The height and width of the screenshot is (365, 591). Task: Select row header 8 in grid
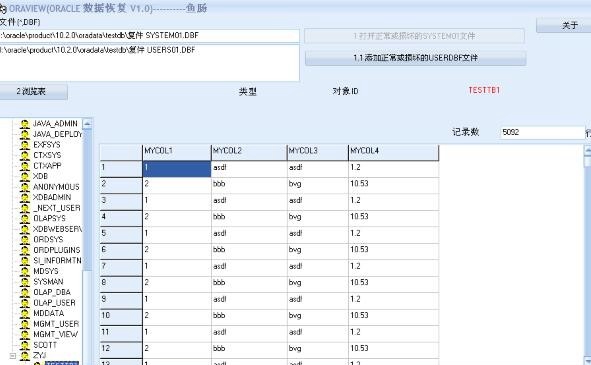(x=121, y=284)
